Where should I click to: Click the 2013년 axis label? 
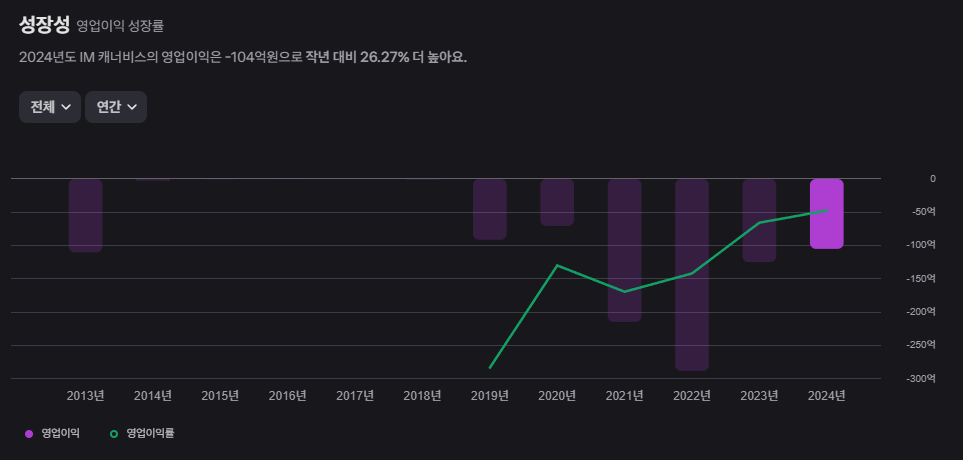(85, 396)
